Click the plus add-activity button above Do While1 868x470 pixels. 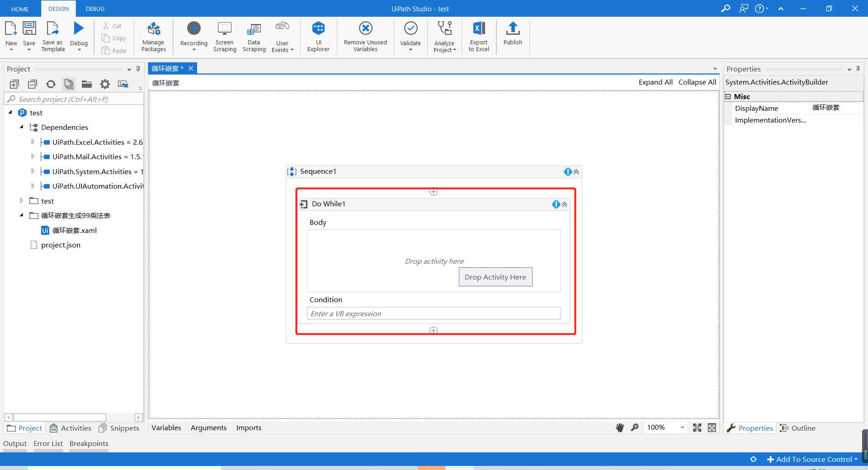click(433, 192)
